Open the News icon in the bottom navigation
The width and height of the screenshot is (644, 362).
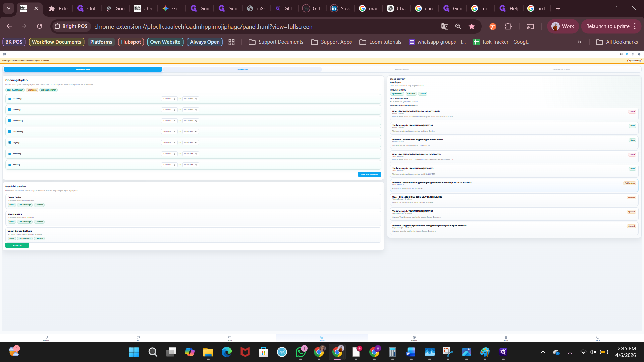[506, 338]
